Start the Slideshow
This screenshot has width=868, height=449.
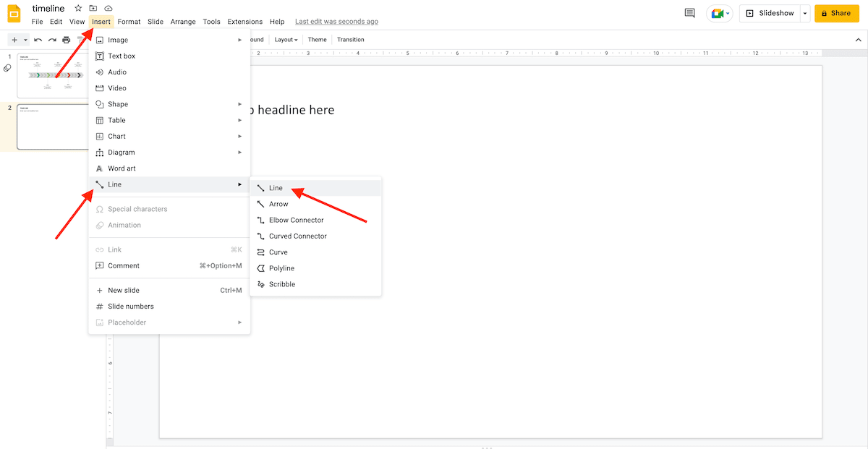coord(770,13)
